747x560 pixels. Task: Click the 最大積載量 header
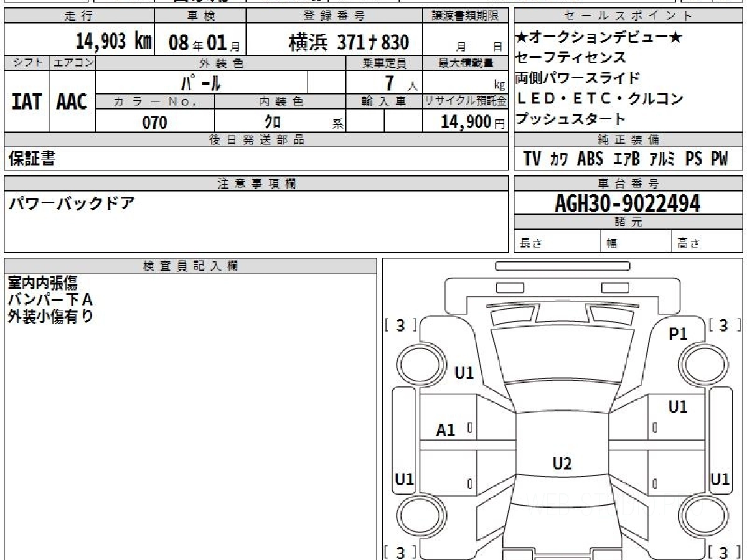[x=466, y=63]
